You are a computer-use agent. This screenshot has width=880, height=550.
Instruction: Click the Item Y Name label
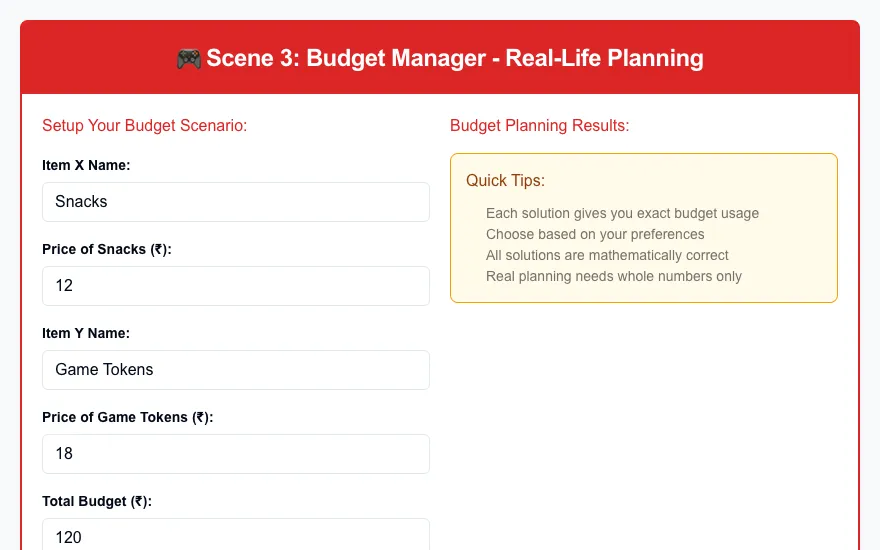pos(86,333)
